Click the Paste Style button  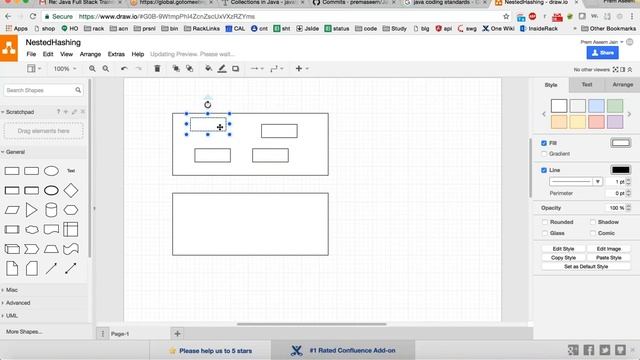[608, 258]
